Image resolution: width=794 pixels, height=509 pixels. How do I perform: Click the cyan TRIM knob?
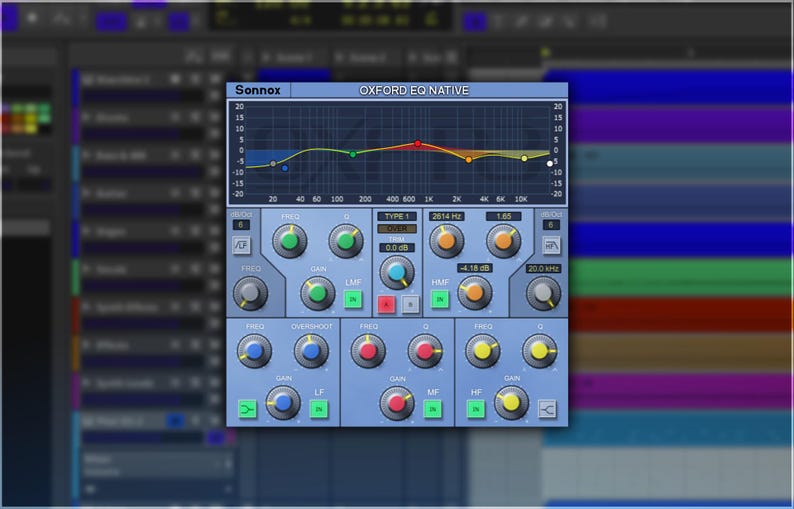[397, 272]
